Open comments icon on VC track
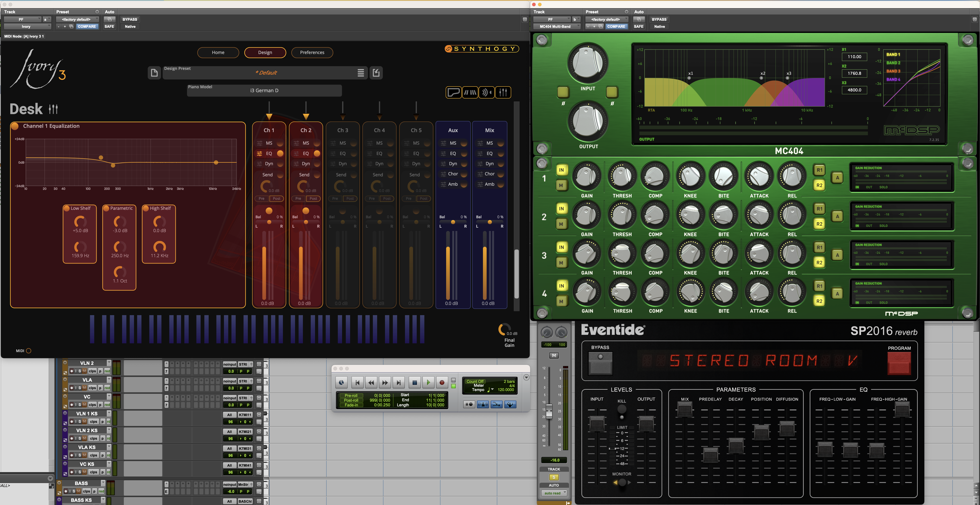Viewport: 980px width, 505px height. 259,405
